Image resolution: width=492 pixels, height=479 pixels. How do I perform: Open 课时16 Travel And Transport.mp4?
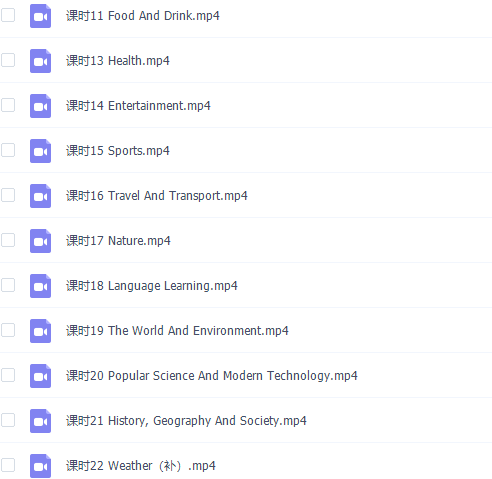(x=157, y=196)
